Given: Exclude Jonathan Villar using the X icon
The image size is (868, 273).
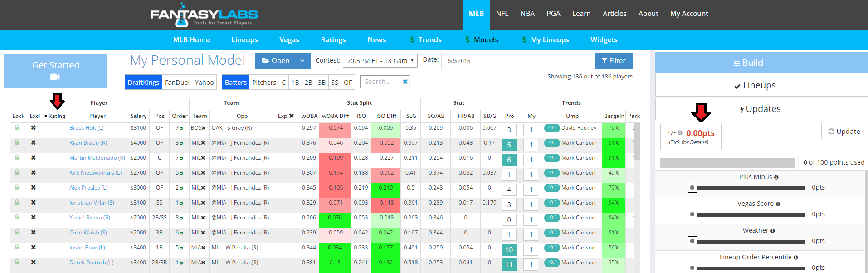Looking at the screenshot, I should pyautogui.click(x=34, y=203).
